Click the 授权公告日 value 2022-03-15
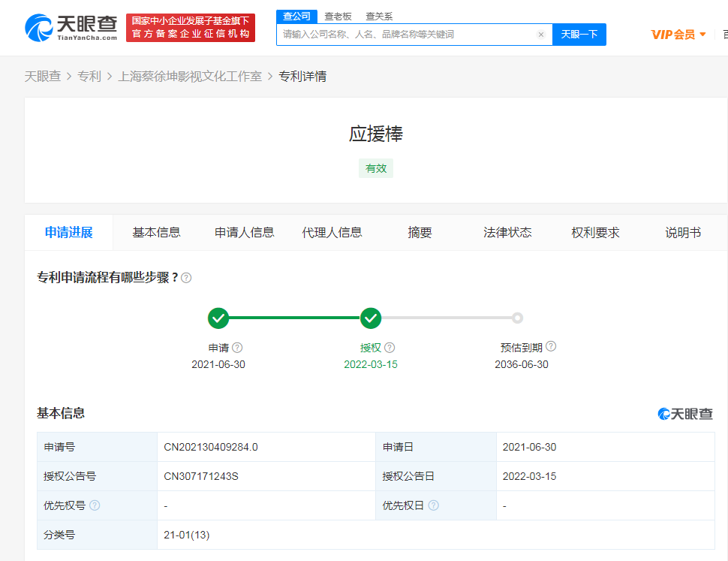The width and height of the screenshot is (728, 561). coord(529,476)
